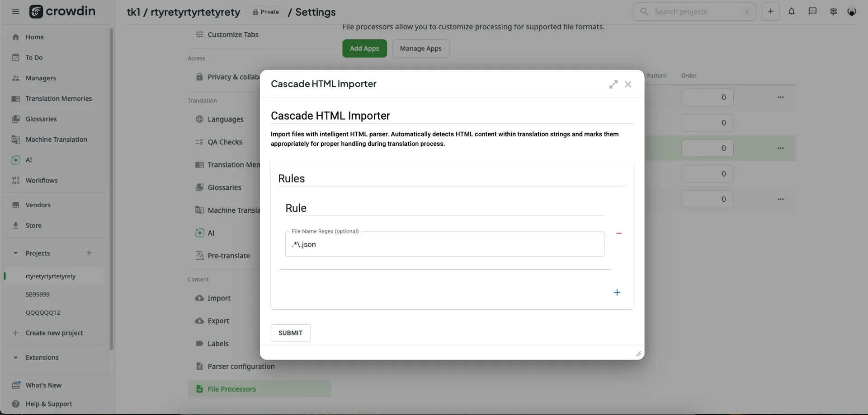Open options menu for last processor row

click(x=781, y=199)
